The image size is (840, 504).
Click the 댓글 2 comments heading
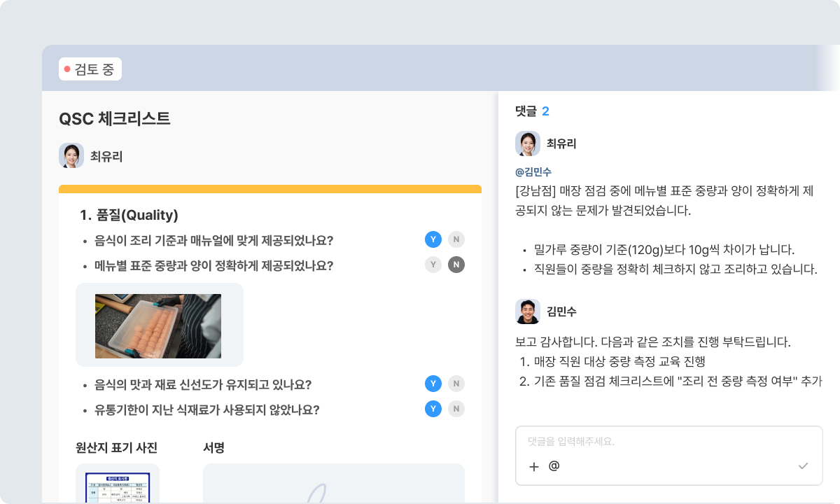(532, 111)
